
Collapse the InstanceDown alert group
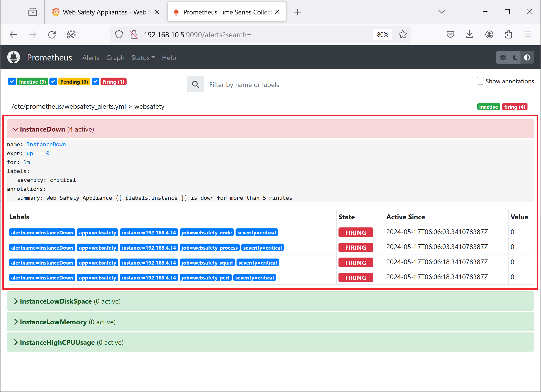270,129
